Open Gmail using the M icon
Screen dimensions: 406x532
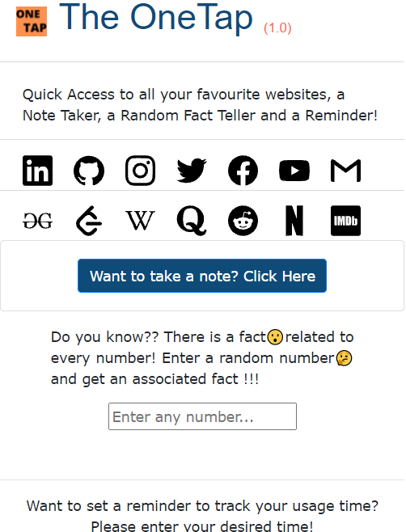pos(345,171)
